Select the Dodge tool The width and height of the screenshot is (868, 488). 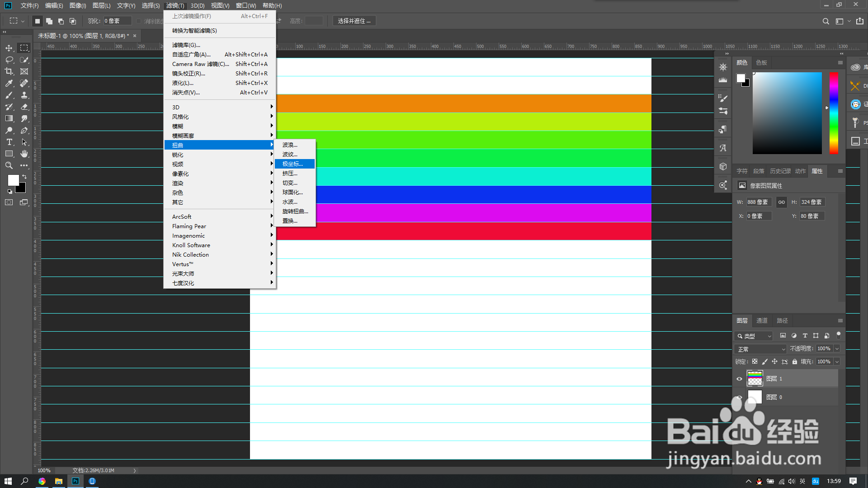[x=9, y=130]
